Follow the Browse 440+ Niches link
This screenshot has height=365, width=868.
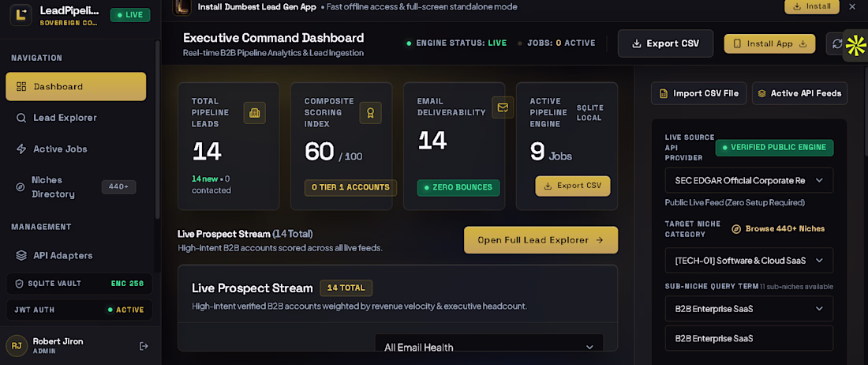coord(778,229)
